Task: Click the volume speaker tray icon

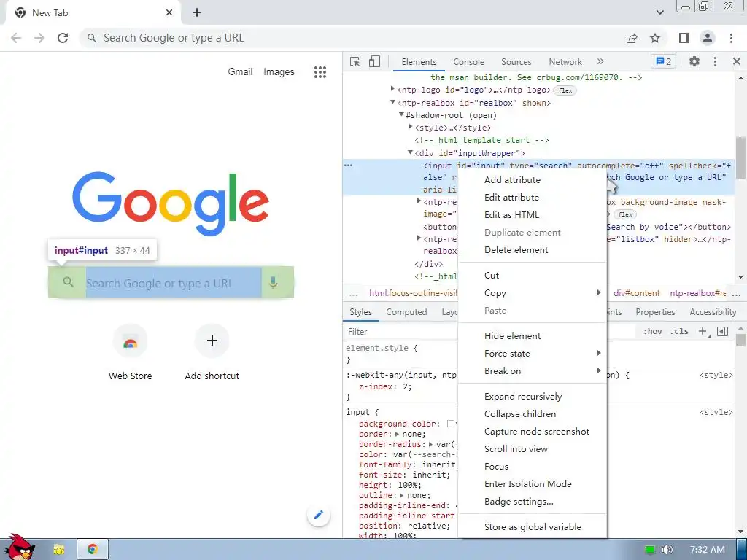Action: (x=667, y=550)
